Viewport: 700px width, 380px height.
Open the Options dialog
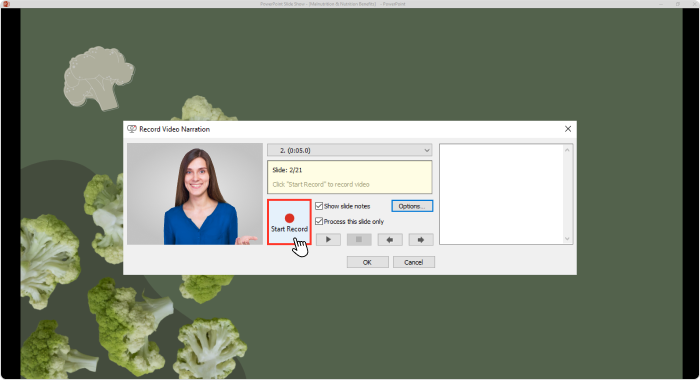(x=412, y=206)
